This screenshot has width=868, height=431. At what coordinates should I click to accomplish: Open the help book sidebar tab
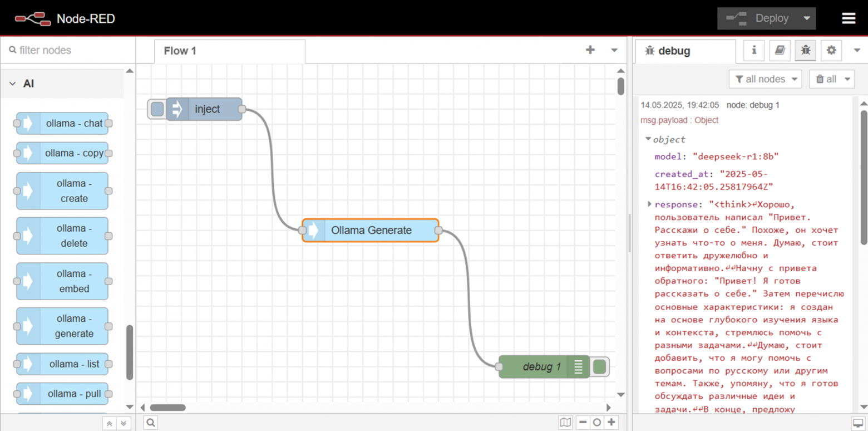pyautogui.click(x=780, y=50)
